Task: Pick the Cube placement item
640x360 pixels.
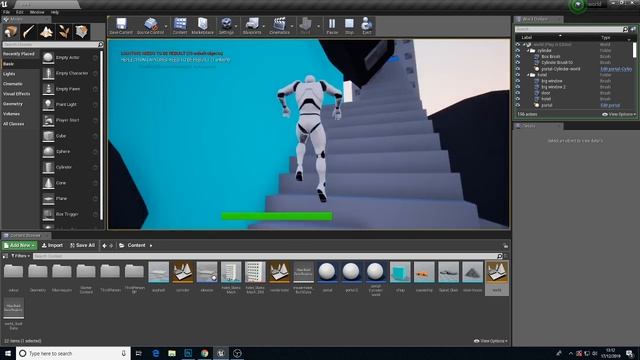Action: [x=70, y=136]
